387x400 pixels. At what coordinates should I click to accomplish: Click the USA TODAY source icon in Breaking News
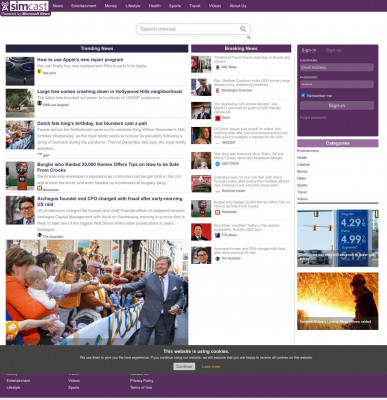pyautogui.click(x=218, y=164)
